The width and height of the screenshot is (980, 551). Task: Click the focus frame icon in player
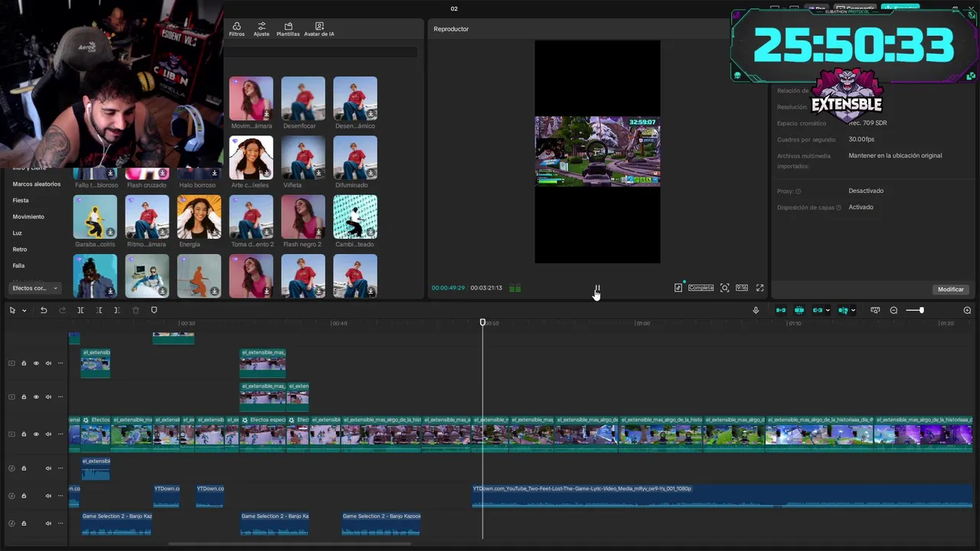[724, 288]
